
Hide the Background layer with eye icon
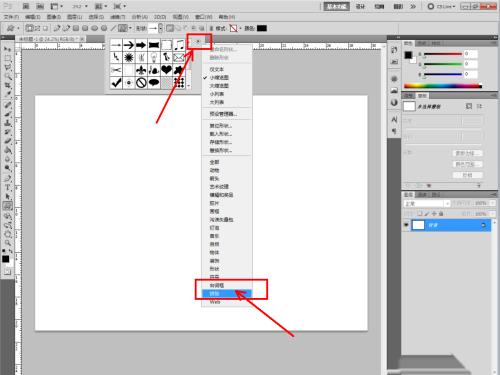[406, 225]
